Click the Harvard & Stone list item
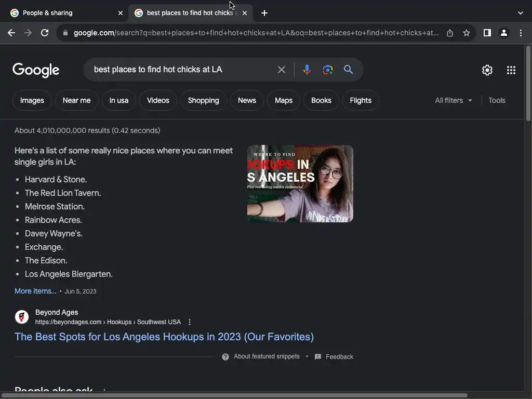Screen dimensions: 532x399 pos(56,179)
